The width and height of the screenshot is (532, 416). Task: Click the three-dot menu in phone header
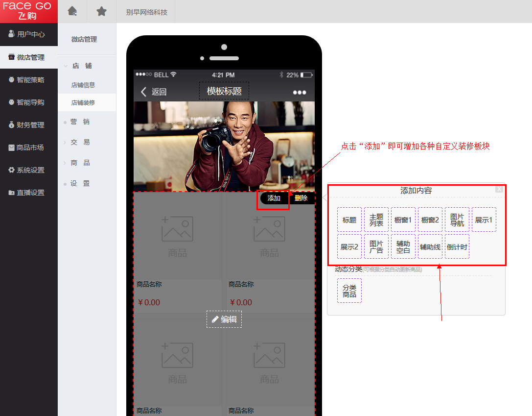(299, 92)
